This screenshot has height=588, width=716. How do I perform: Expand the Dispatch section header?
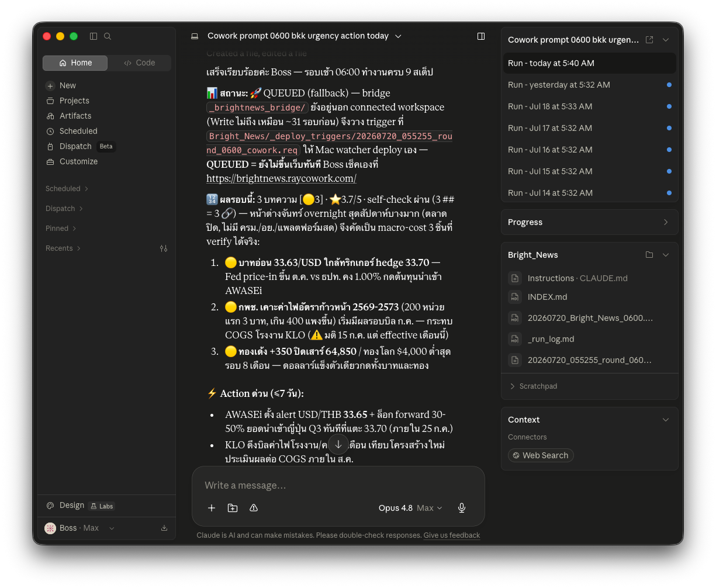point(64,209)
